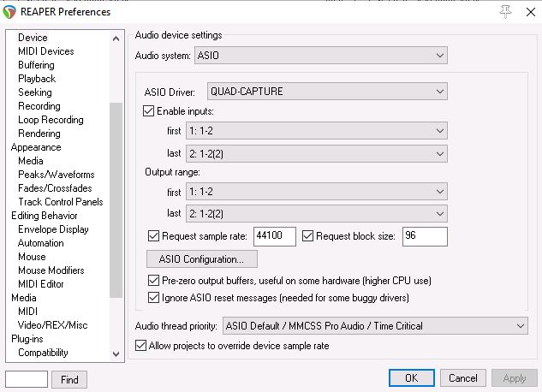542x392 pixels.
Task: Select Loop Recording in the tree
Action: tap(51, 120)
